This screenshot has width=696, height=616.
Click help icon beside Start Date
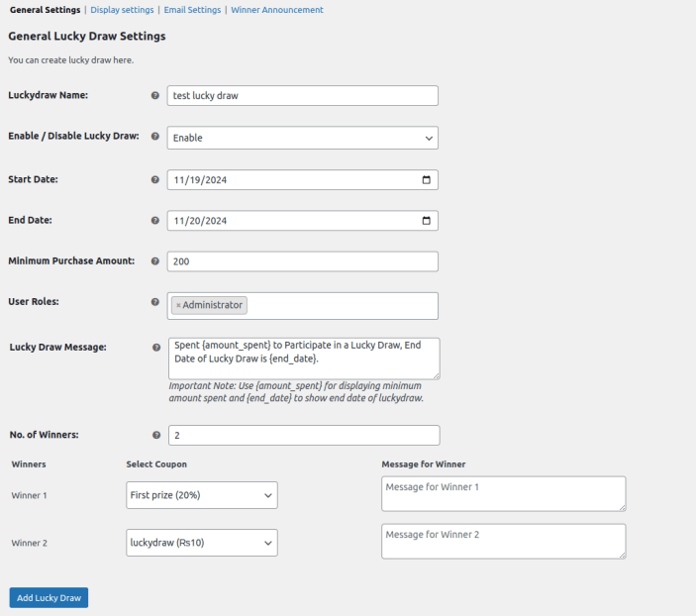pyautogui.click(x=155, y=180)
